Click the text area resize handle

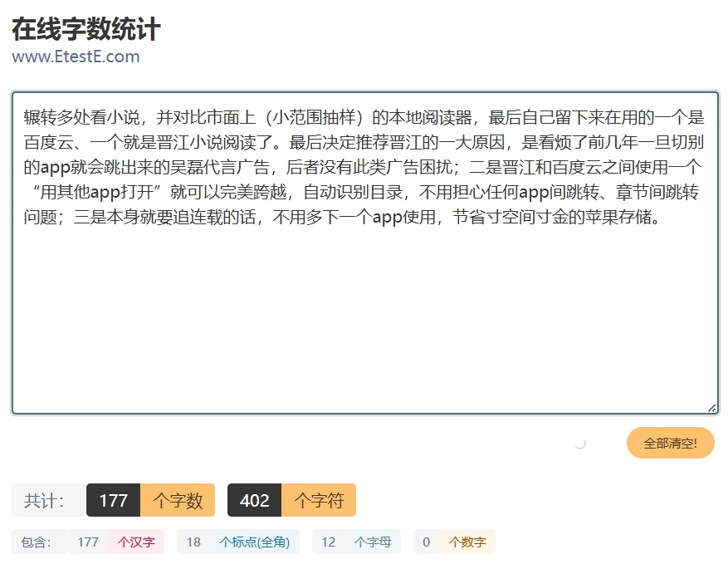click(712, 408)
